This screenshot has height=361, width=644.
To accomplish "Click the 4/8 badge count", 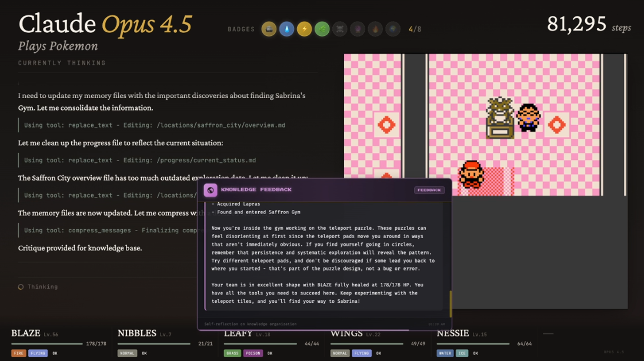I will tap(415, 29).
